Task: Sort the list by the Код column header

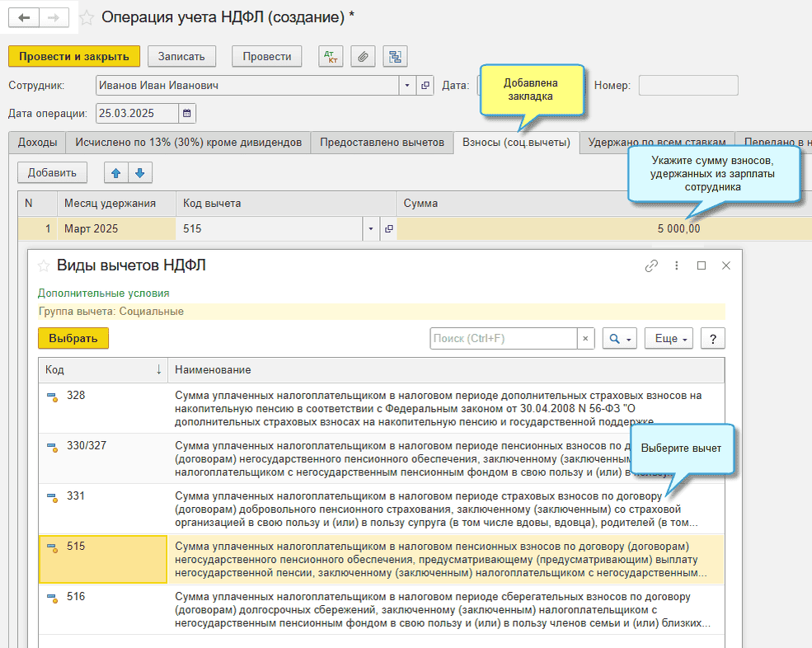Action: pyautogui.click(x=103, y=370)
